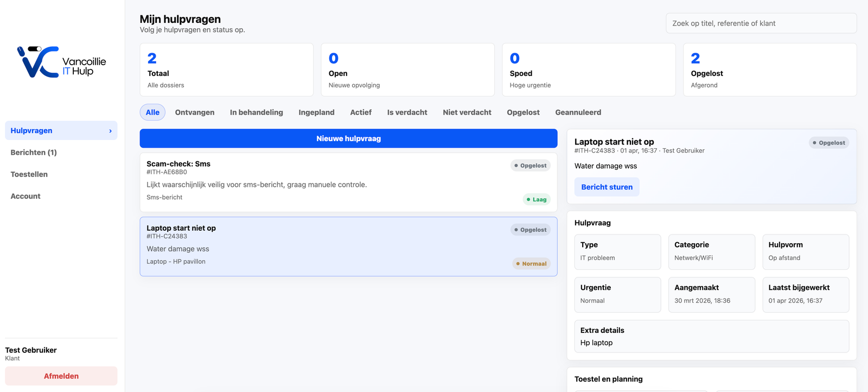The image size is (868, 392).
Task: Switch to In behandeling filter
Action: 256,112
